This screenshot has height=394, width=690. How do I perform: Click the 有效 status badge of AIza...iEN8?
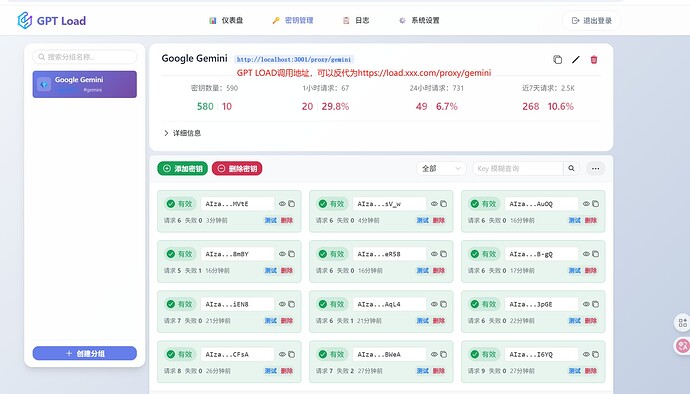tap(179, 304)
